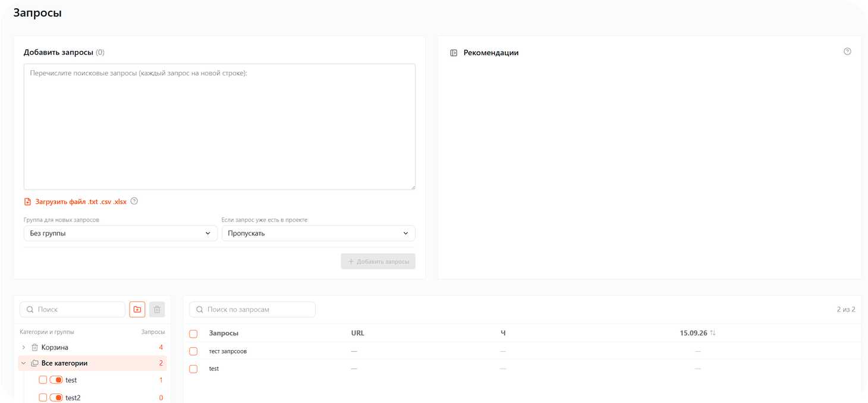Click the 15.09.26 date column header

click(x=693, y=333)
